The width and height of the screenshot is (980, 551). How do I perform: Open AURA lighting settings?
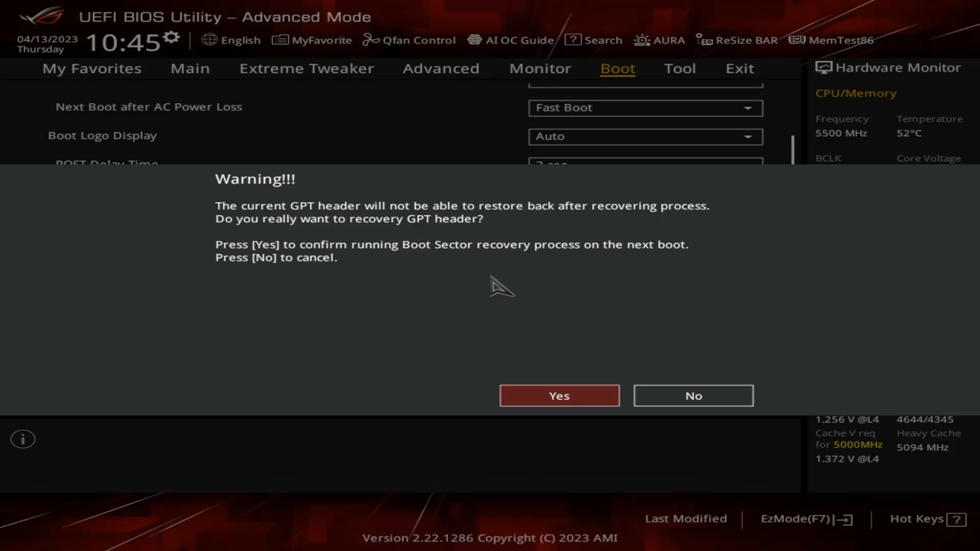[659, 40]
